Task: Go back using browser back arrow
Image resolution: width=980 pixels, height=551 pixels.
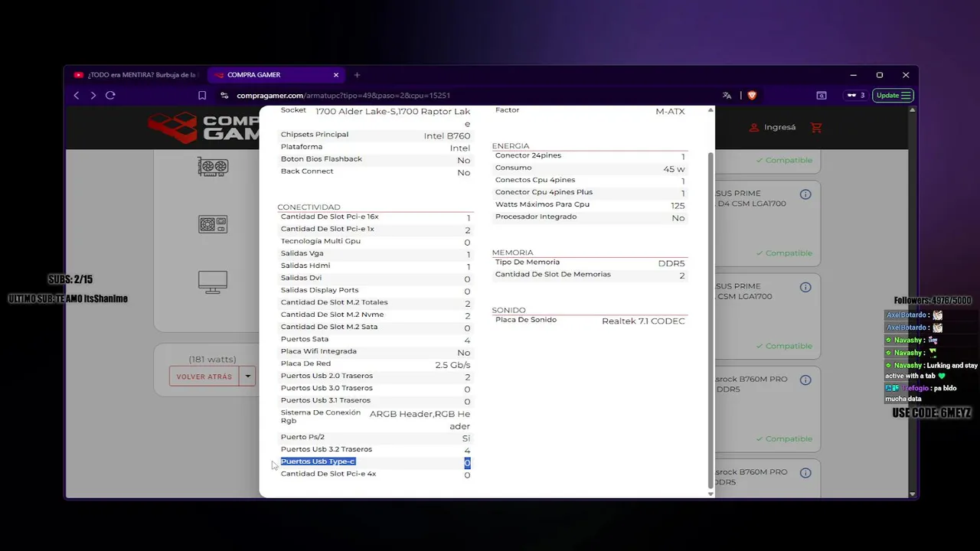Action: (77, 96)
